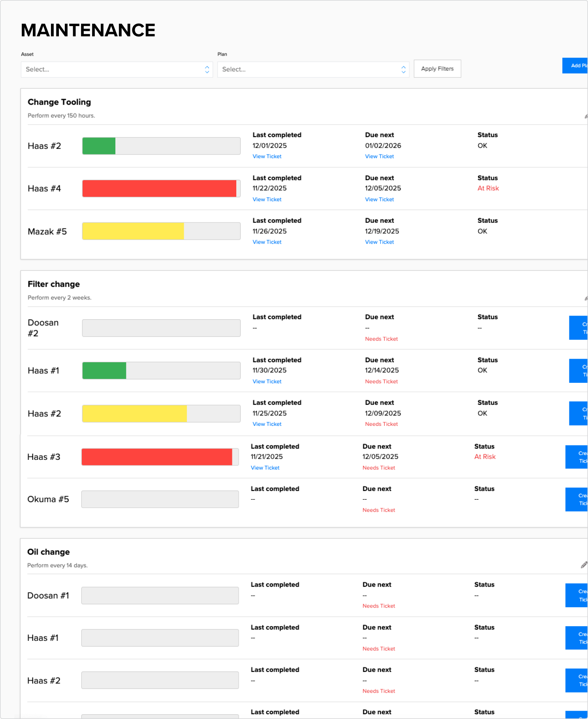Create ticket for Oil change Haas #2
This screenshot has width=588, height=719.
(x=577, y=680)
